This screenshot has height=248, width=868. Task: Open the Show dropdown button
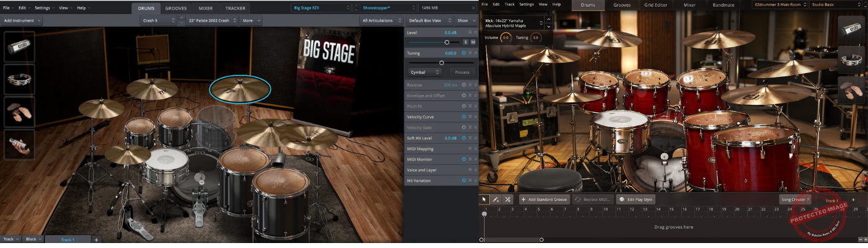[465, 20]
